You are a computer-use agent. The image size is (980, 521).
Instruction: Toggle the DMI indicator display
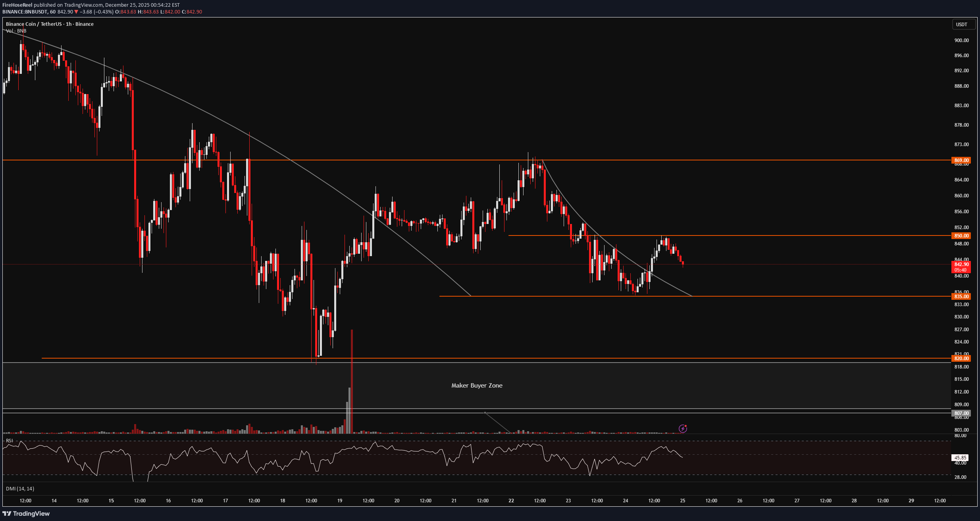[x=19, y=488]
